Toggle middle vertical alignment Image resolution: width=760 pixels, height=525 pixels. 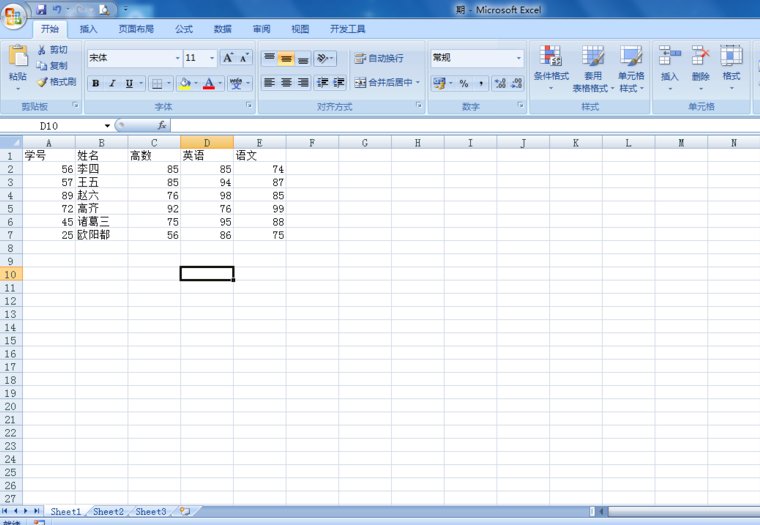(x=286, y=59)
